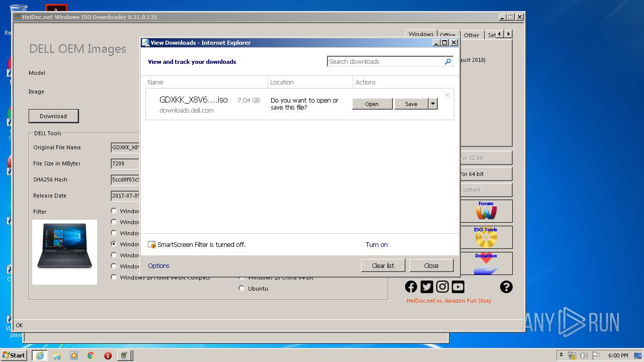Open the Action Center flag icon

597,355
